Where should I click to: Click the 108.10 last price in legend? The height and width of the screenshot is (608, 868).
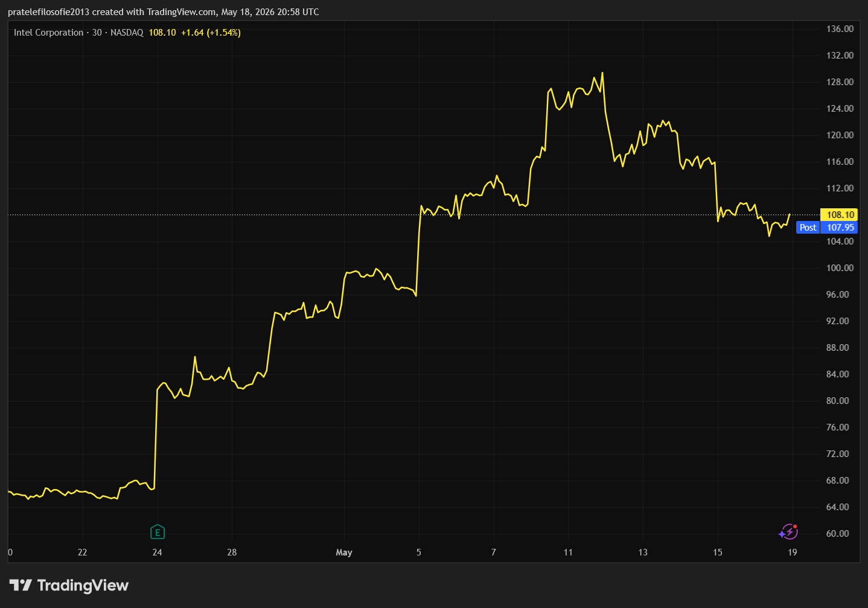tap(162, 33)
